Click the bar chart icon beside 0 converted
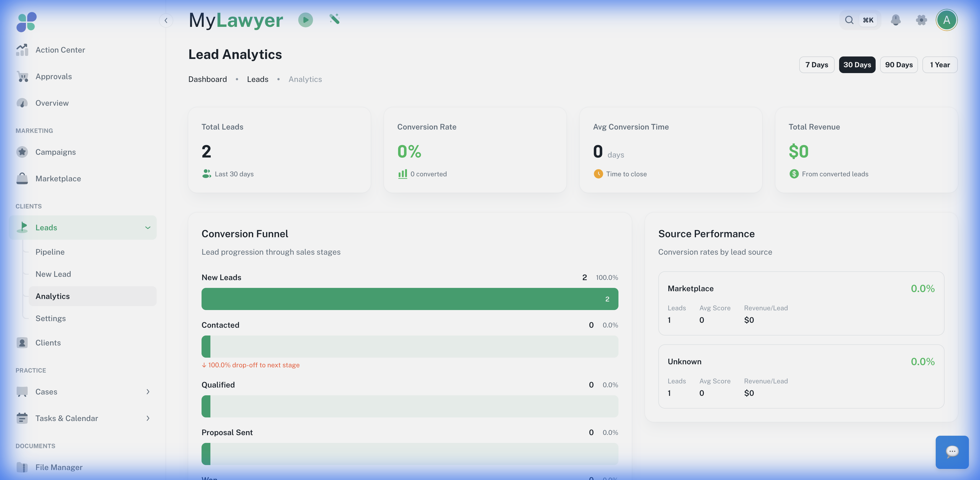This screenshot has width=980, height=480. tap(403, 174)
